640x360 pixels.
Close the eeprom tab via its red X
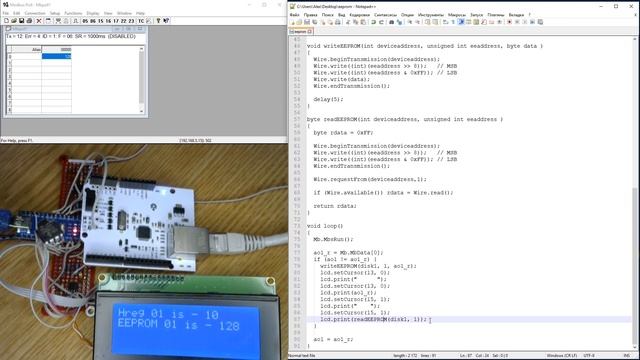(x=310, y=31)
